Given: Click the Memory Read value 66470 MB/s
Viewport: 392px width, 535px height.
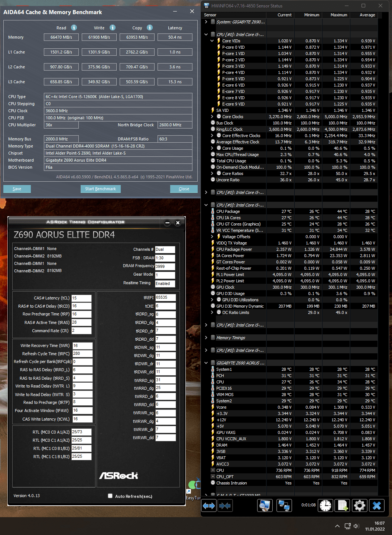Looking at the screenshot, I should [61, 37].
